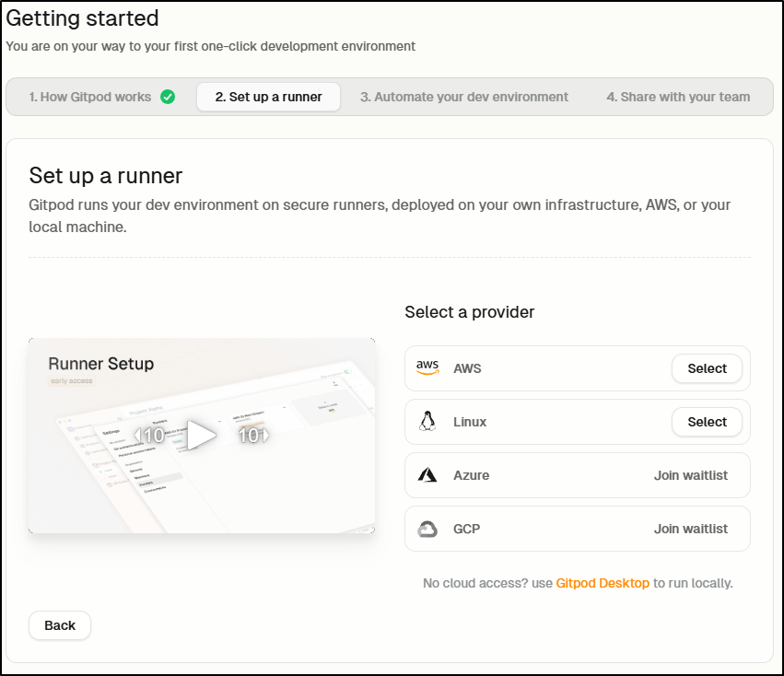Go to Automate your dev environment step
The height and width of the screenshot is (676, 784).
click(x=464, y=97)
